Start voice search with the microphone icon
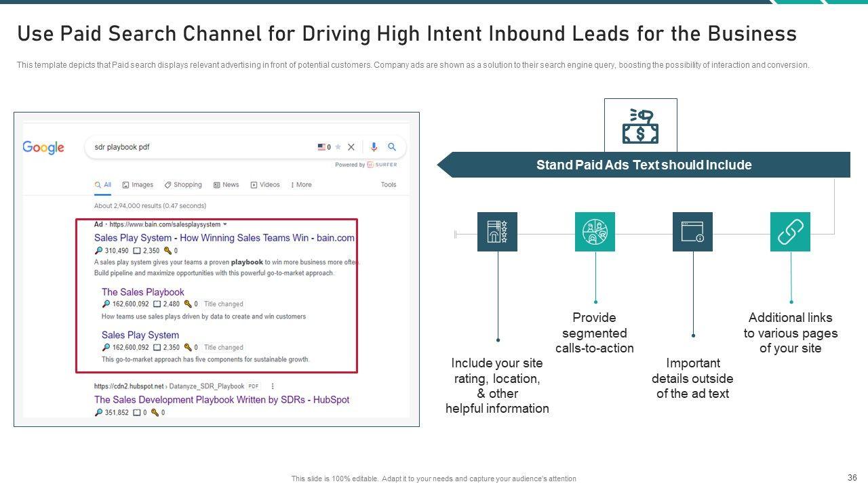 (373, 147)
